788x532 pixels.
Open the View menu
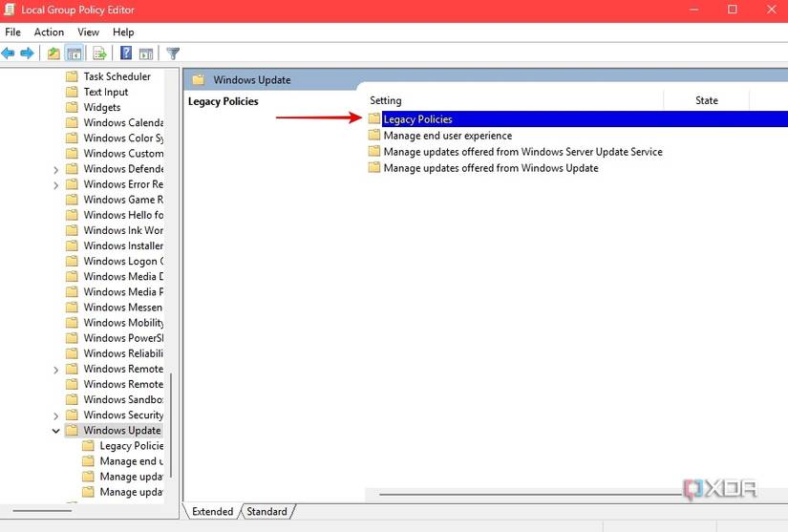coord(88,32)
